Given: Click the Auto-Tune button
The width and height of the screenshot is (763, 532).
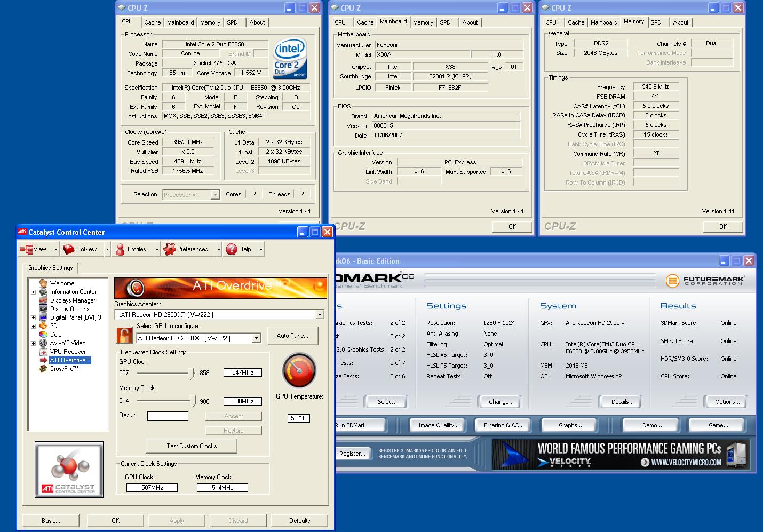Looking at the screenshot, I should click(x=292, y=336).
